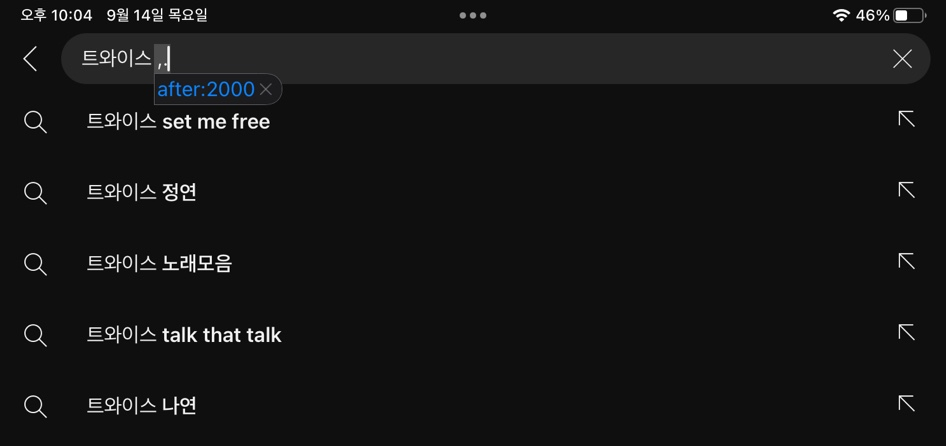Search for 트와이스 set me free
The width and height of the screenshot is (946, 446).
click(179, 122)
